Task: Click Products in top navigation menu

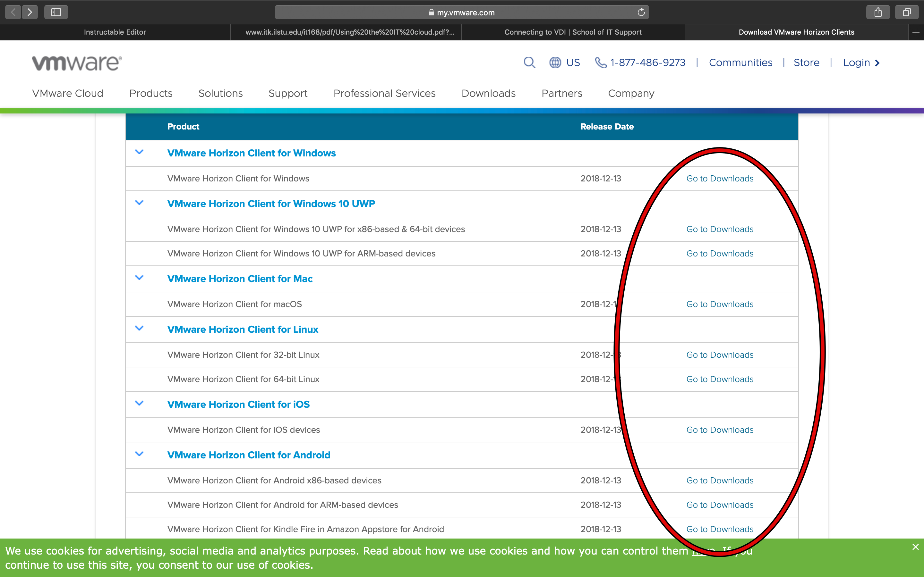Action: (150, 93)
